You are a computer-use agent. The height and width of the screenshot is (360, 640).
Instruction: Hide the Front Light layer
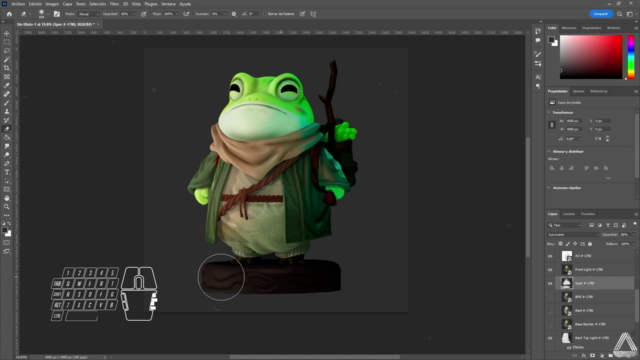tap(550, 269)
